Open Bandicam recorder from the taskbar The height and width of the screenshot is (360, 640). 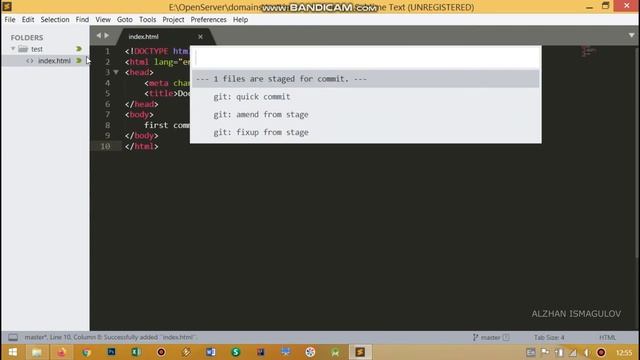coord(161,352)
